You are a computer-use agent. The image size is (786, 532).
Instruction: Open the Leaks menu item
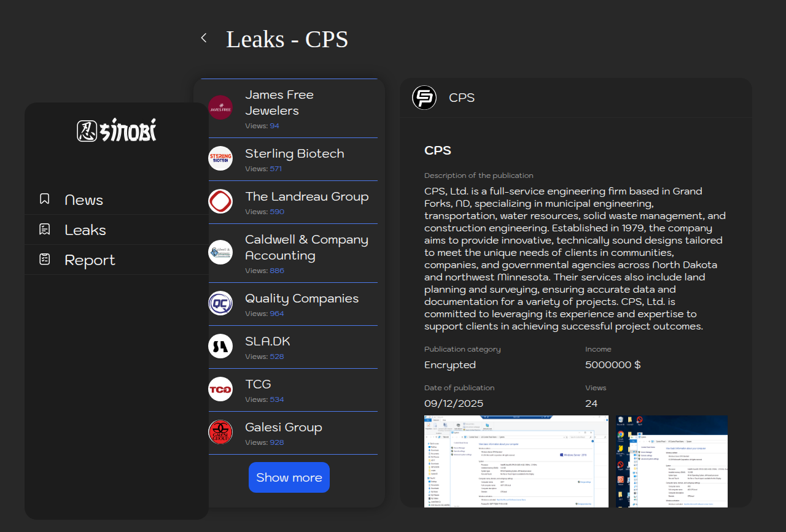[x=85, y=230]
